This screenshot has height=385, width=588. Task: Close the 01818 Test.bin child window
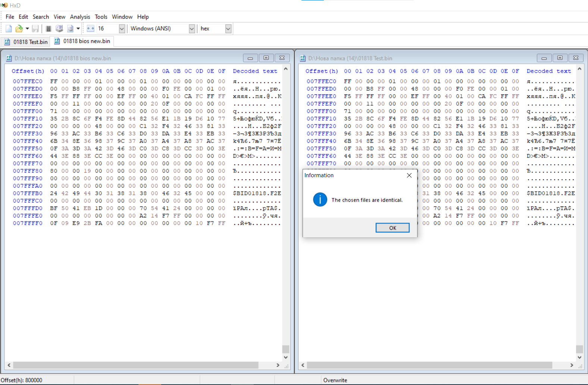pos(576,58)
